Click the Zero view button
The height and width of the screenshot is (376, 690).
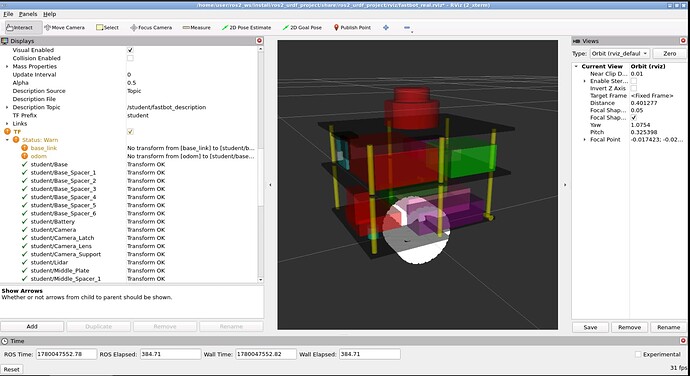(669, 53)
